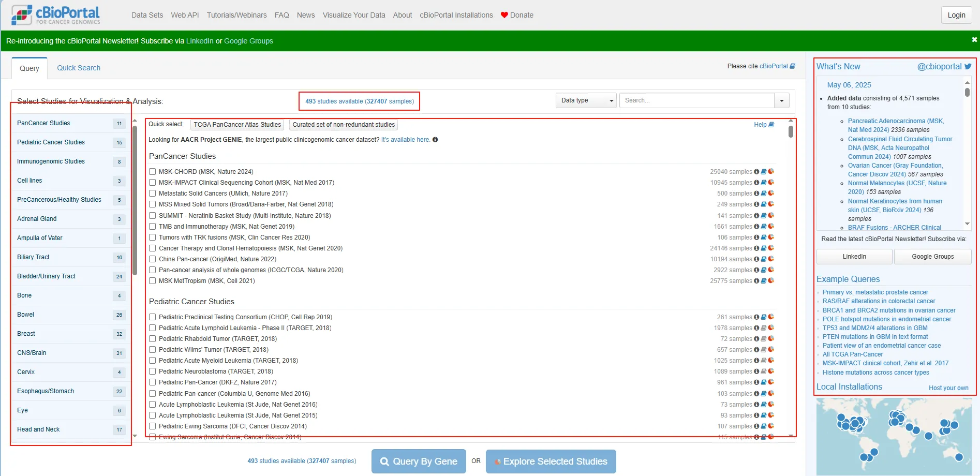Click info icon next to AACR GENIE notice
The image size is (980, 476).
tap(435, 140)
